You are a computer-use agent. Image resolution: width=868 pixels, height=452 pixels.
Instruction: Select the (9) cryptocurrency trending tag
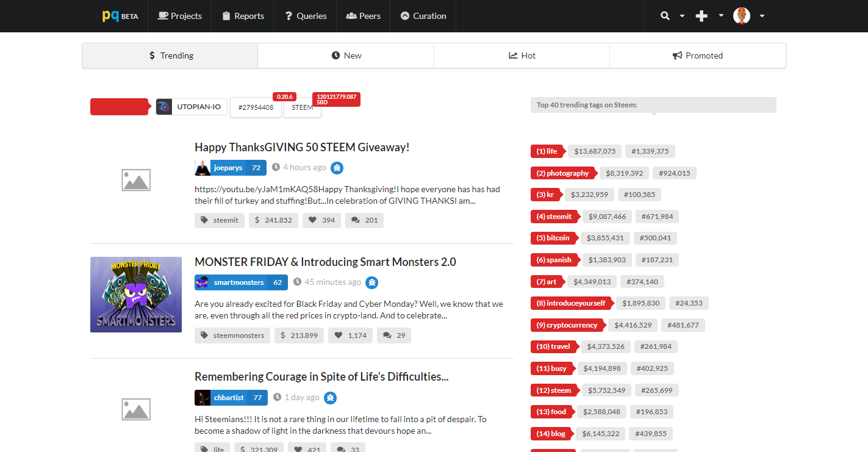[x=569, y=325]
